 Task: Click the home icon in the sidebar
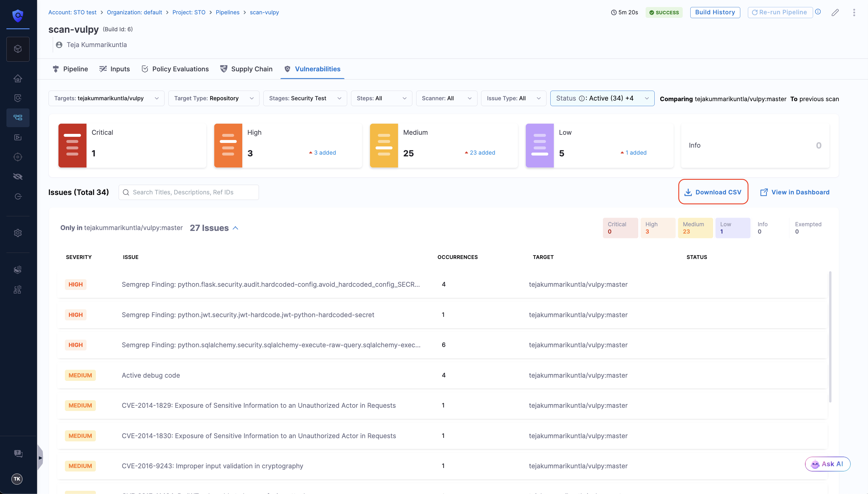click(18, 78)
